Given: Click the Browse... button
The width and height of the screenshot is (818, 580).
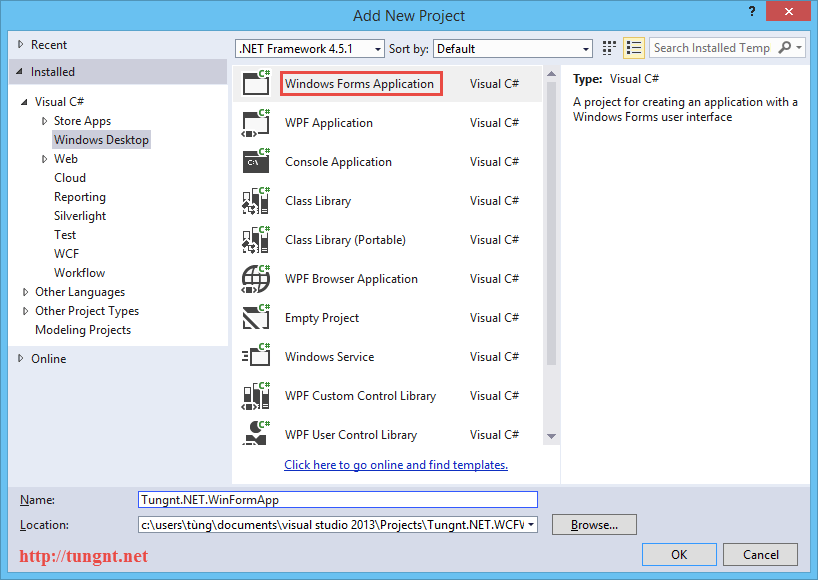Looking at the screenshot, I should pyautogui.click(x=594, y=525).
